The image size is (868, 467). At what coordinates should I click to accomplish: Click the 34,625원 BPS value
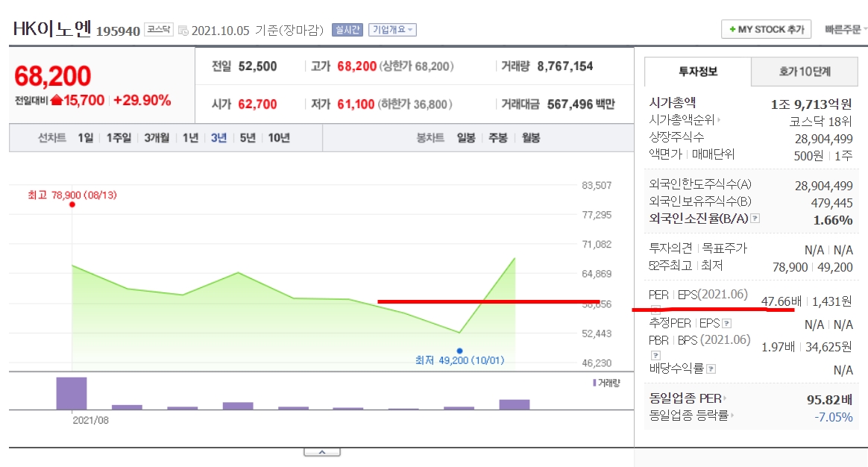pos(828,347)
